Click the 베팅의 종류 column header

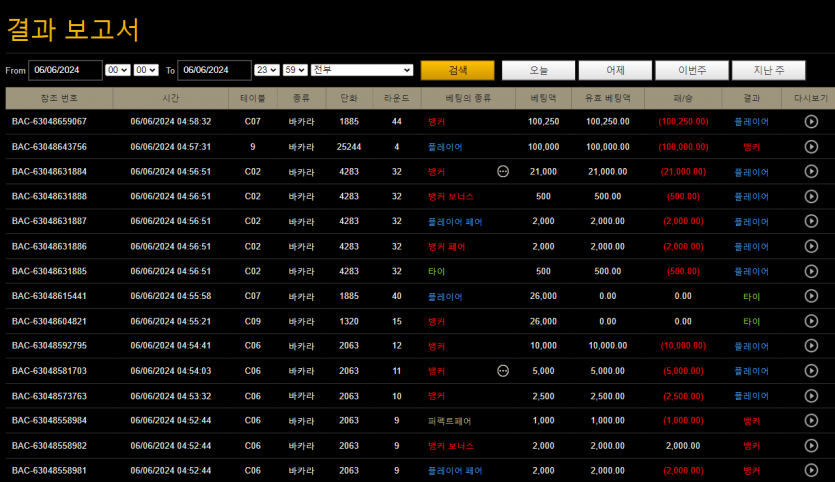[468, 98]
